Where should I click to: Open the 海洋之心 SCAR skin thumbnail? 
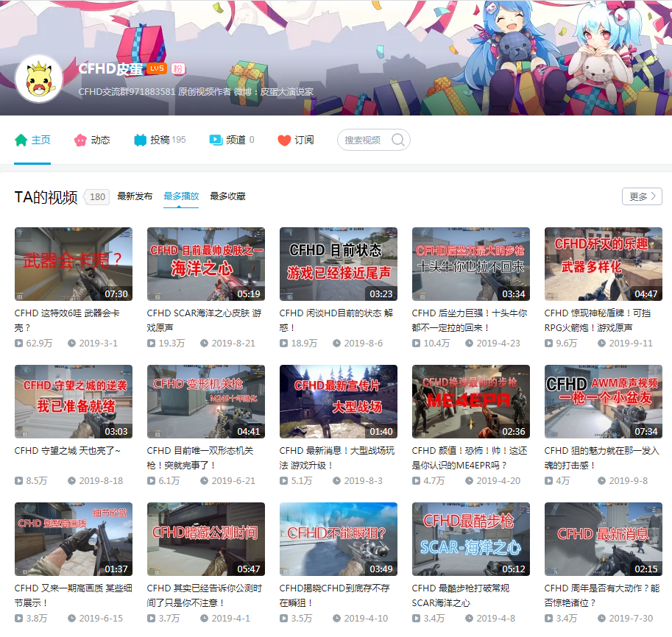coord(206,264)
